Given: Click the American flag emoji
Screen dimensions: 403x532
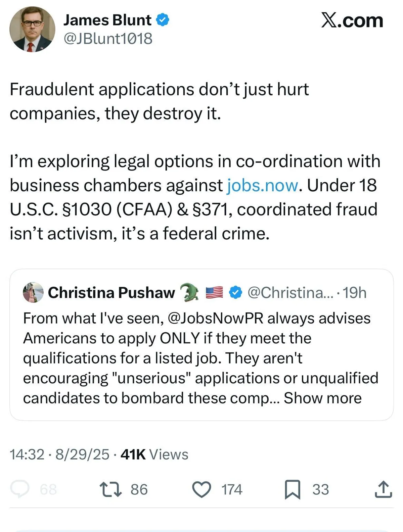Looking at the screenshot, I should [214, 292].
